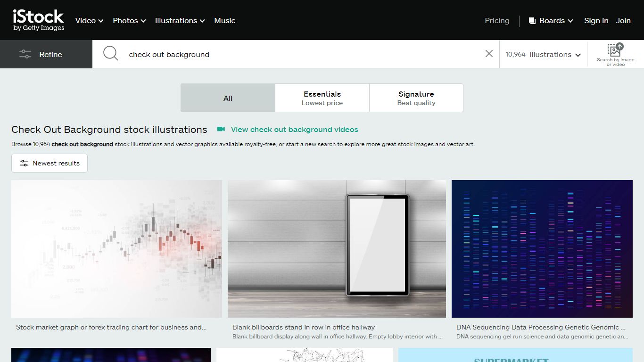The width and height of the screenshot is (644, 362).
Task: Click the iStock by Getty Images logo
Action: 38,20
